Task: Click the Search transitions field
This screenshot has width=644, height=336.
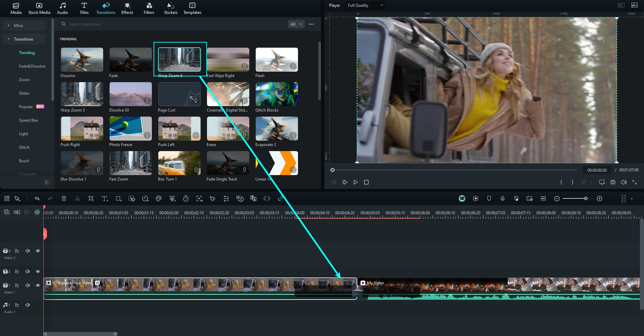Action: point(169,24)
